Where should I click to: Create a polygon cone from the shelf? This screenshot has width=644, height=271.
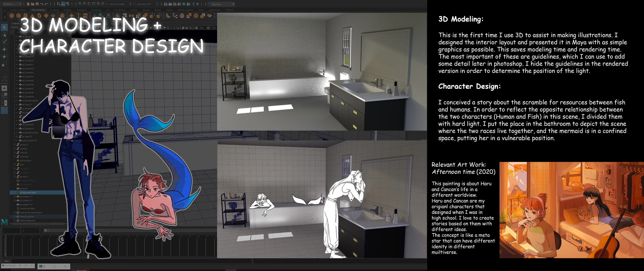coord(32,16)
